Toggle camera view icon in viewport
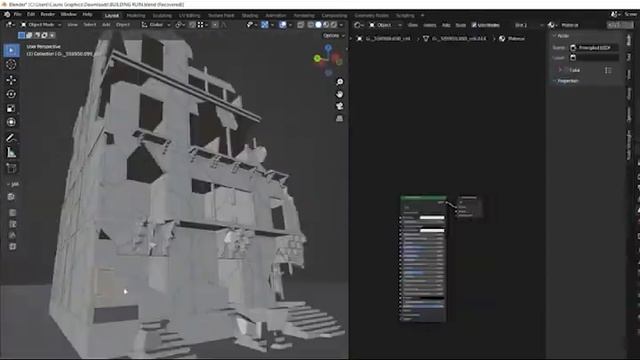Viewport: 640px width, 360px height. [340, 106]
